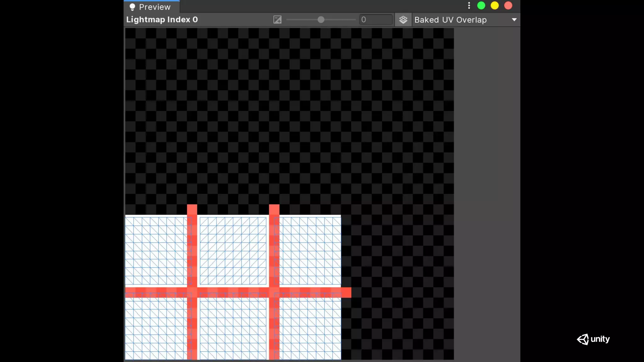Click the Lightmap Index 0 label

pos(162,20)
